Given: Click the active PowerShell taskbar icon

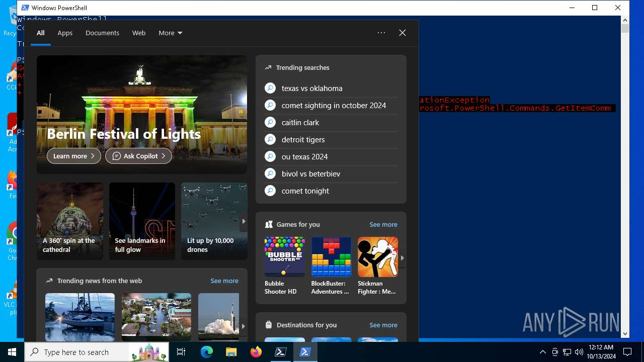Looking at the screenshot, I should pos(305,352).
